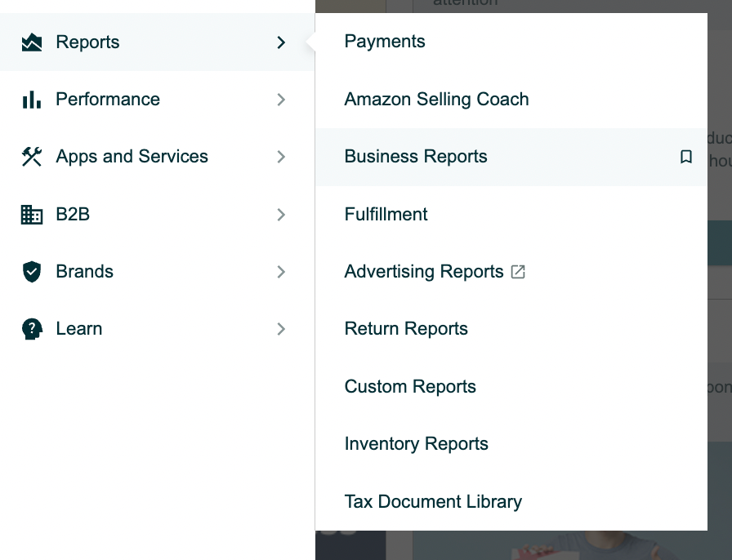Image resolution: width=732 pixels, height=560 pixels.
Task: Expand the Apps and Services chevron
Action: pyautogui.click(x=280, y=157)
